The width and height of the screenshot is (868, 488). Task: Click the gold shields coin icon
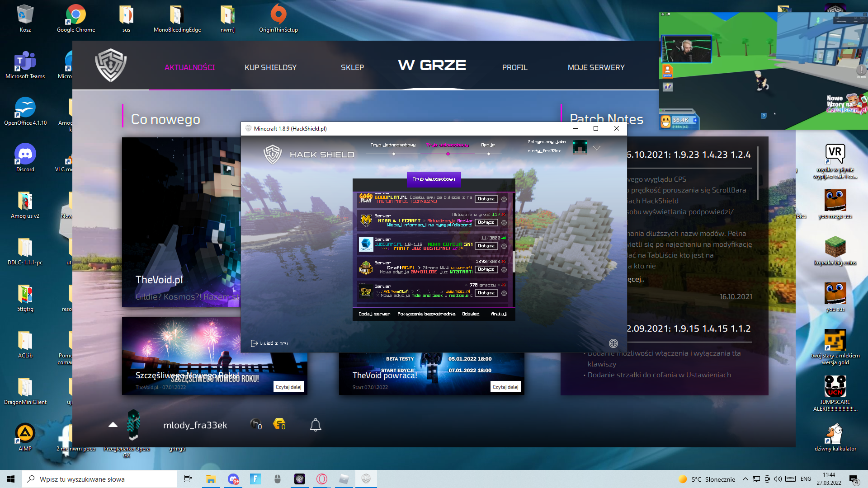279,424
